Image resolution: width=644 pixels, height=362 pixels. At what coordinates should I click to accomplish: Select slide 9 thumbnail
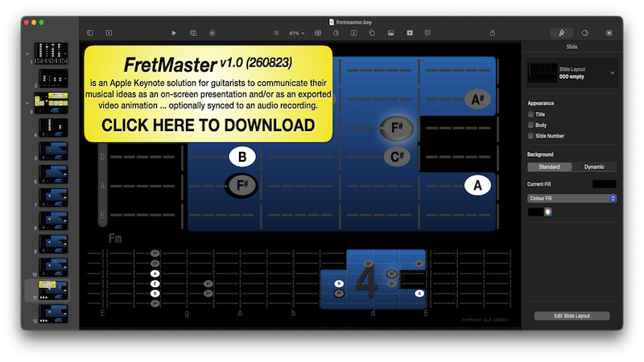pyautogui.click(x=53, y=245)
